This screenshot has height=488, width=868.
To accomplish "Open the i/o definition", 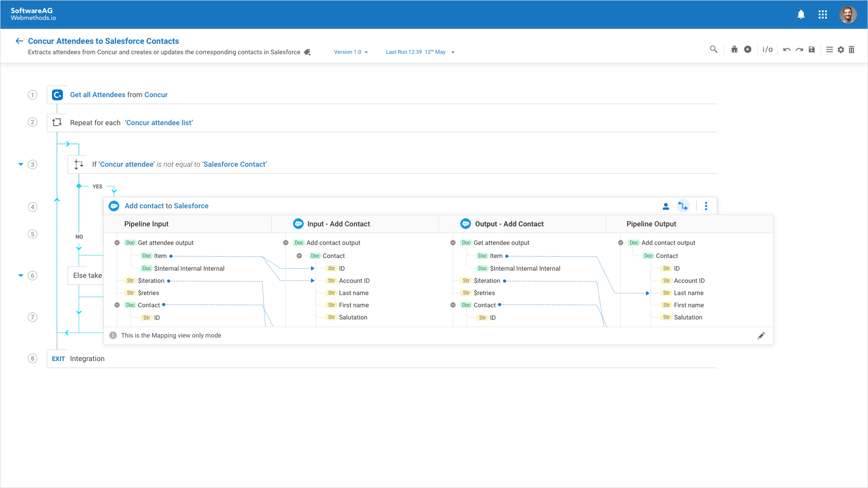I will point(768,49).
